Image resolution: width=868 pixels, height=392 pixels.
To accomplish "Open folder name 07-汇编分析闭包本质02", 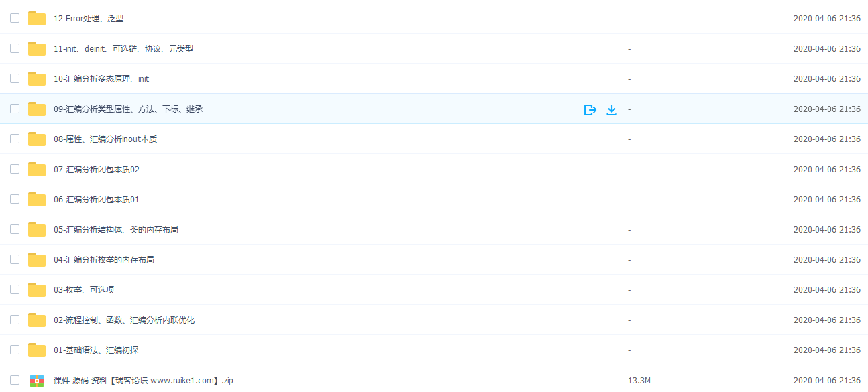I will point(97,170).
